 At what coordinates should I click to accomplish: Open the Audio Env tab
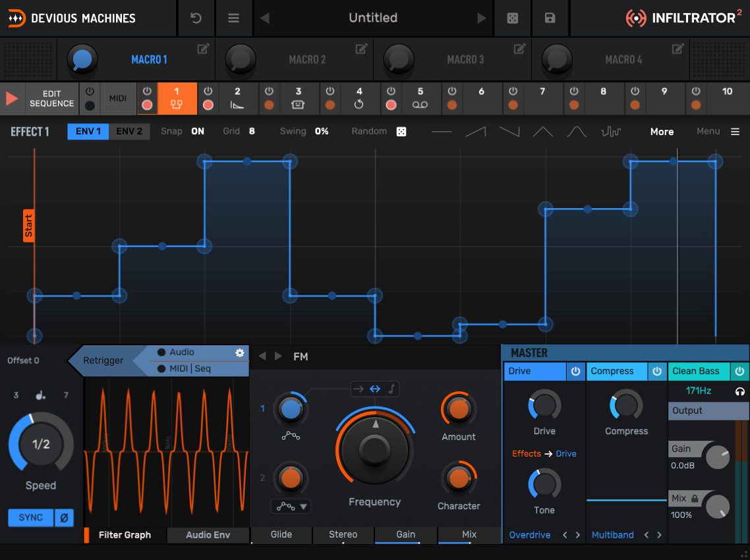208,535
